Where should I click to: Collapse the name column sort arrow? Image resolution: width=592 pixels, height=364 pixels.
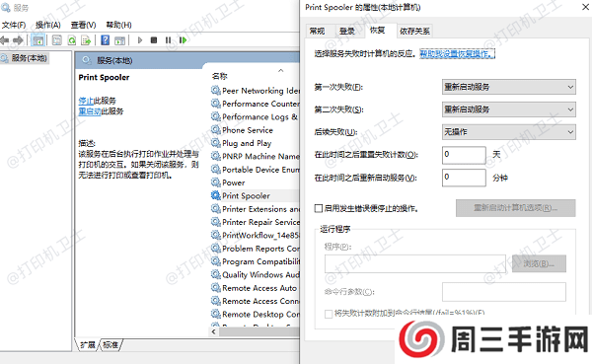280,71
